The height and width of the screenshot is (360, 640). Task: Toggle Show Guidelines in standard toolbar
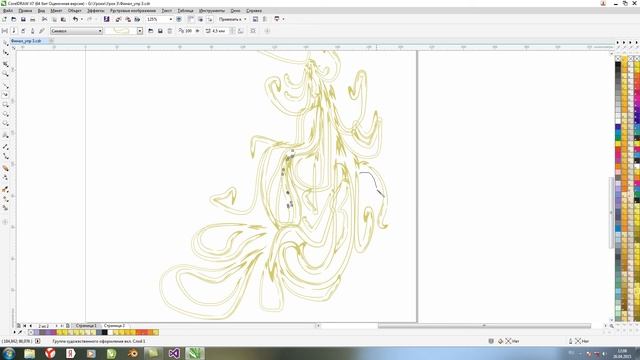point(209,19)
